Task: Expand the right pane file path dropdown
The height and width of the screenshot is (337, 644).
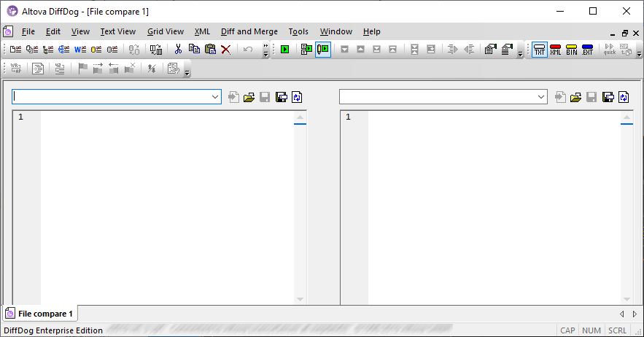Action: point(542,97)
